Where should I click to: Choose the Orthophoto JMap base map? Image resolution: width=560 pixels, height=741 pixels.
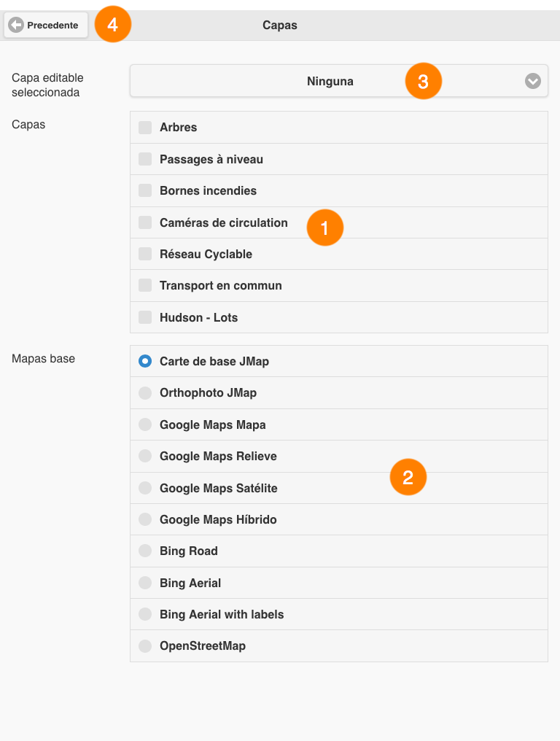(x=145, y=392)
